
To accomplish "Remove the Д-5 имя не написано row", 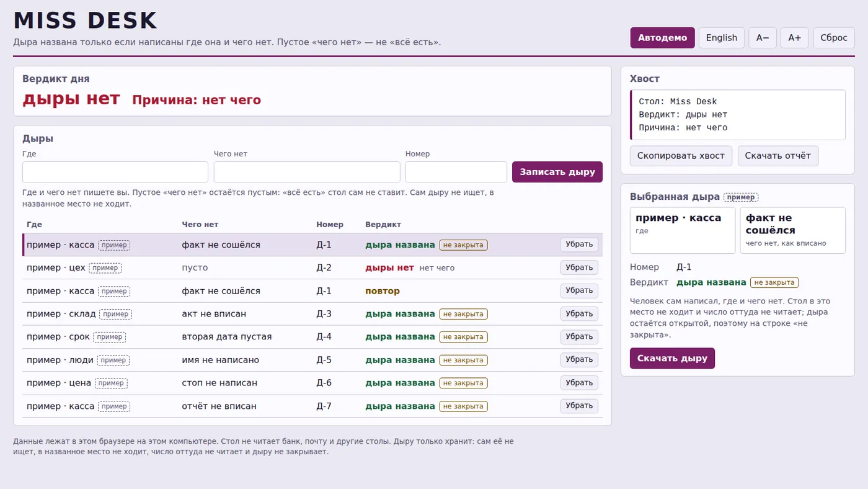I will [x=579, y=360].
